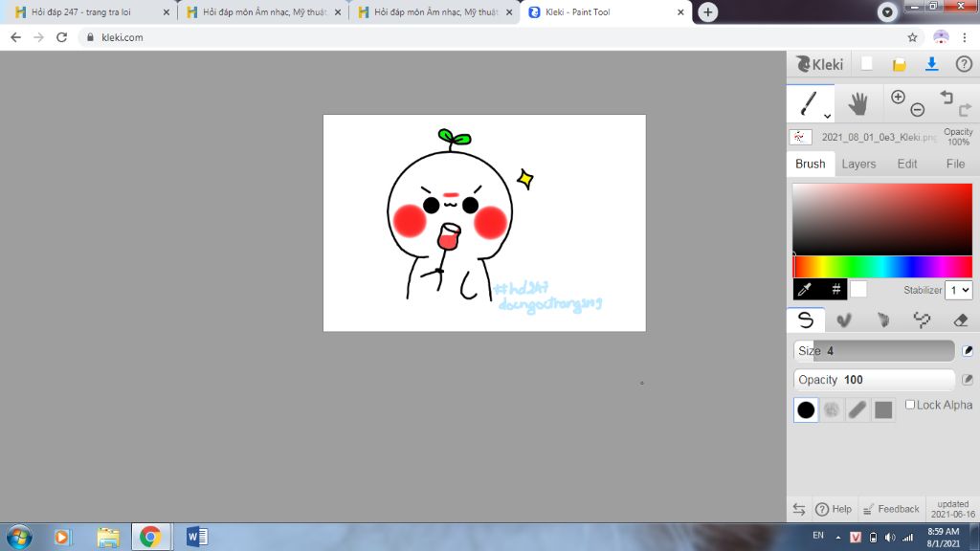
Task: Close the Kleki - Paint Tool tab
Action: coord(680,11)
